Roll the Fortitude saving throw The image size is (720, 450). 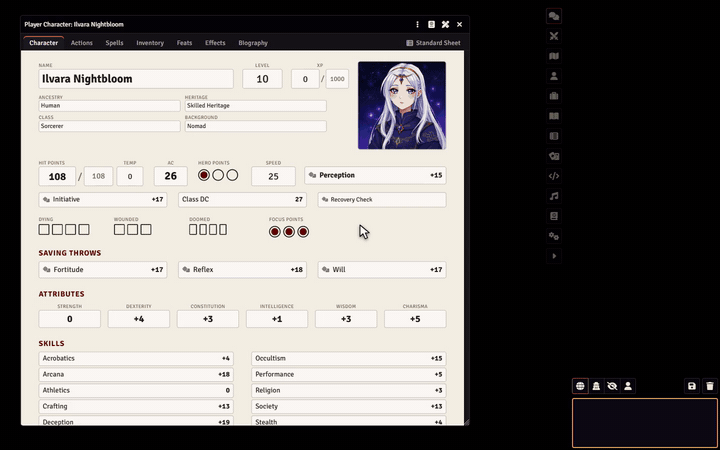coord(103,270)
